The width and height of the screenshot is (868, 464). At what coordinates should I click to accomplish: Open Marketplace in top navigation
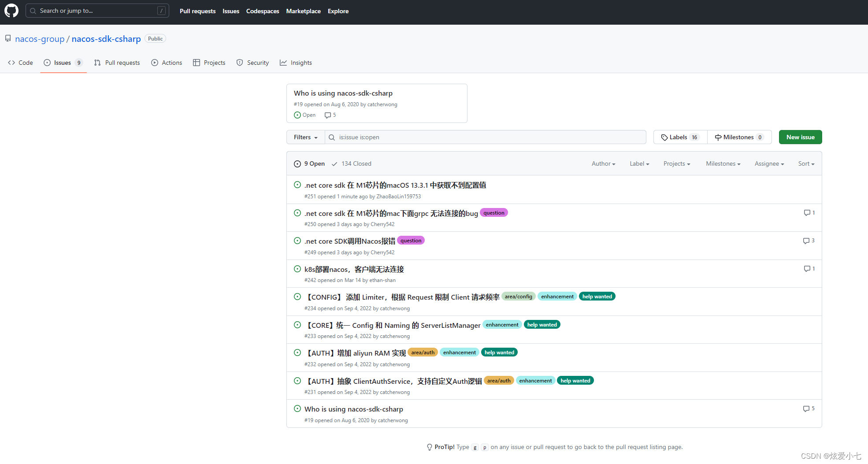[x=304, y=11]
